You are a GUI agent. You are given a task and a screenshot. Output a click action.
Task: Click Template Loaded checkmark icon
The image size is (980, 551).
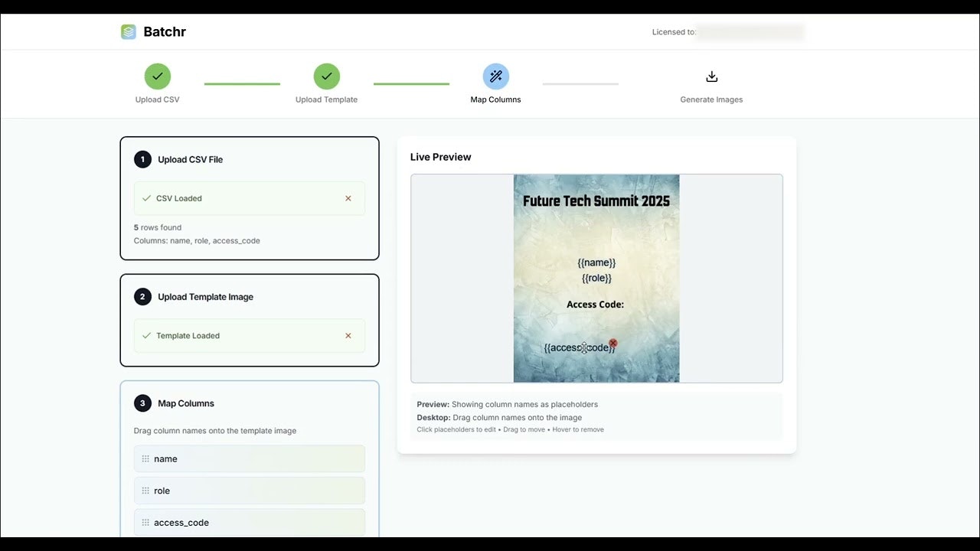coord(146,335)
